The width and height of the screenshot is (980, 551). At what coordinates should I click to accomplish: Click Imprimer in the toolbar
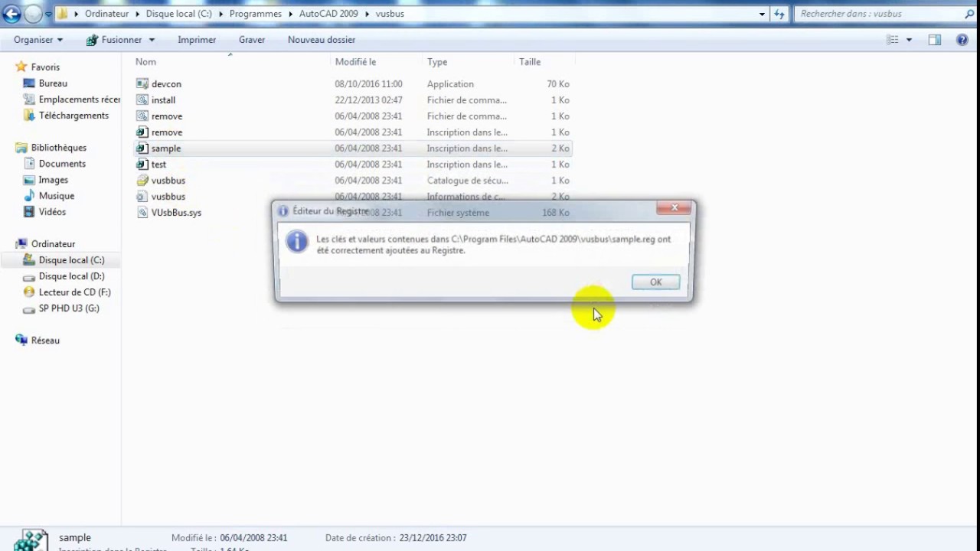pyautogui.click(x=197, y=40)
